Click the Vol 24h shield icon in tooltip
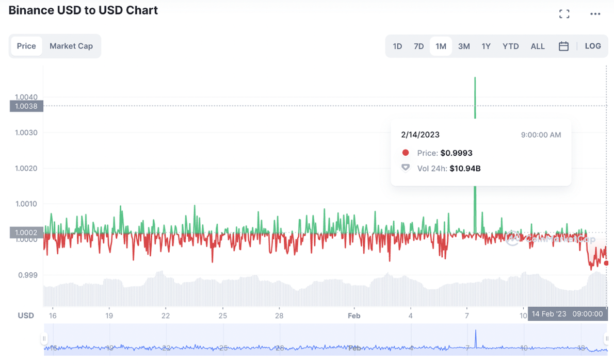The image size is (614, 364). (406, 168)
